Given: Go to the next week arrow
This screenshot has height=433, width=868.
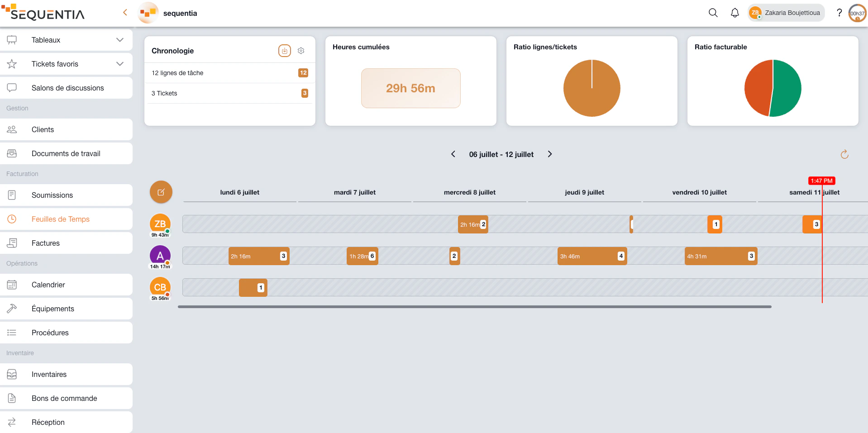Looking at the screenshot, I should 550,154.
